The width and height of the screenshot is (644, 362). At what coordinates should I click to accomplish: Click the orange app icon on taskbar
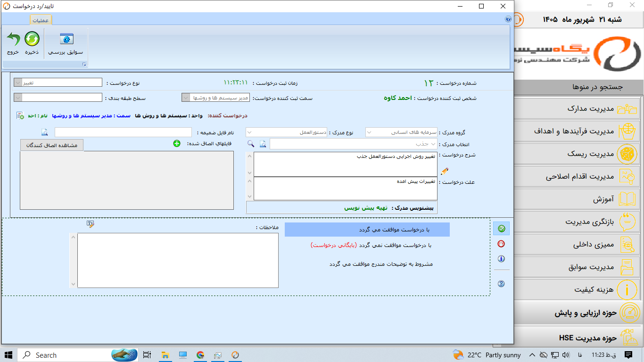235,355
